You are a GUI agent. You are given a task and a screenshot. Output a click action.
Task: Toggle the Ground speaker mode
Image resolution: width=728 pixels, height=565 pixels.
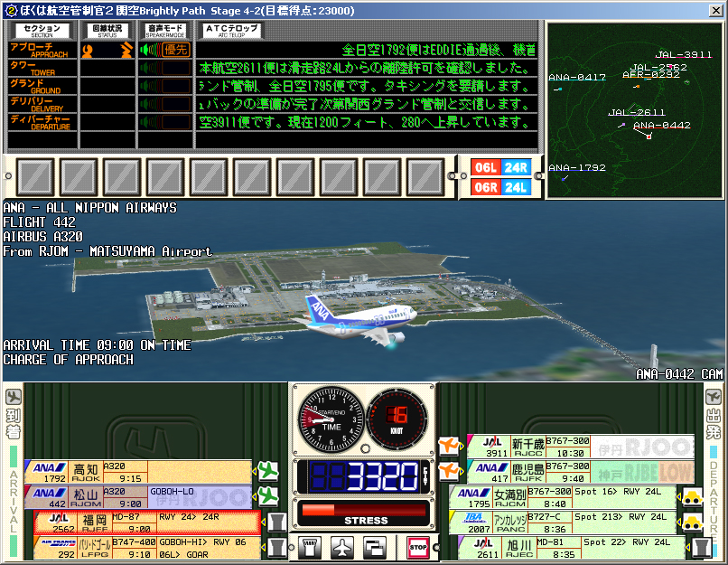(165, 86)
